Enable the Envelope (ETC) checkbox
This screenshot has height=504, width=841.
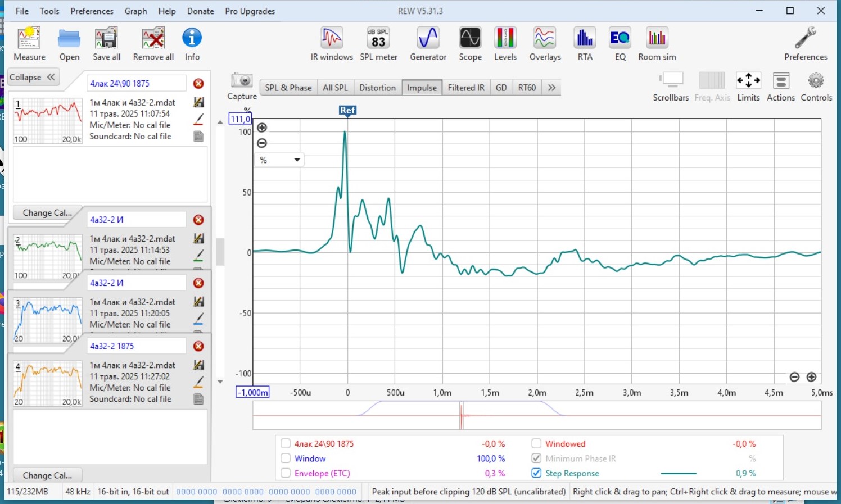pyautogui.click(x=286, y=473)
